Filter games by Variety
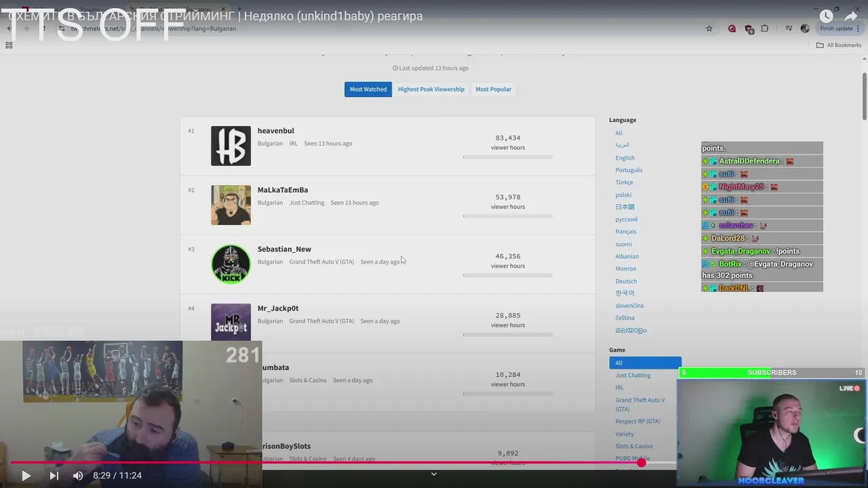 tap(625, 434)
